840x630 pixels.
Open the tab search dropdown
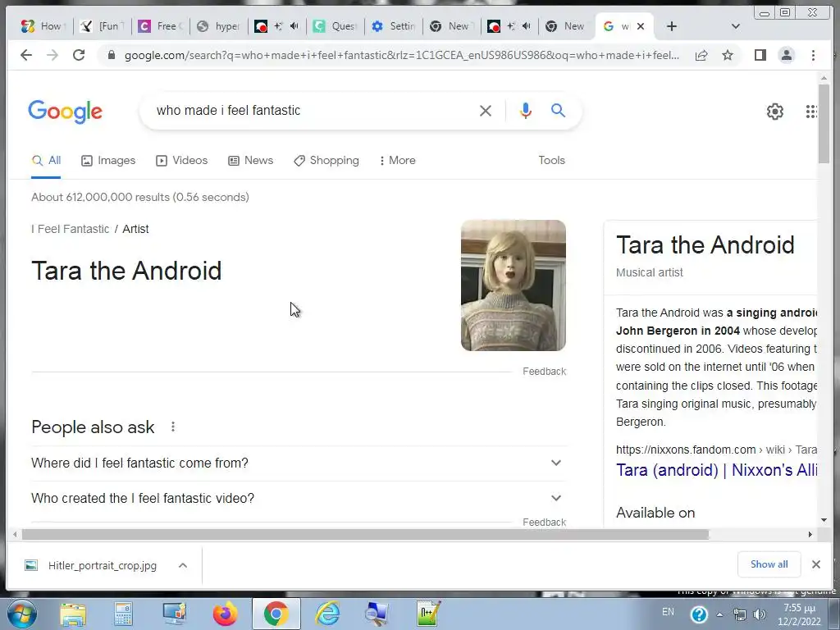(736, 26)
